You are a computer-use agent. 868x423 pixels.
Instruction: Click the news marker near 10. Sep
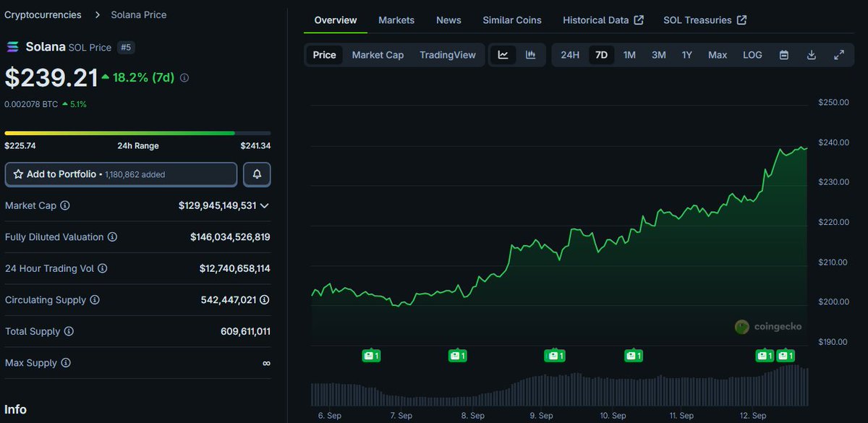634,355
